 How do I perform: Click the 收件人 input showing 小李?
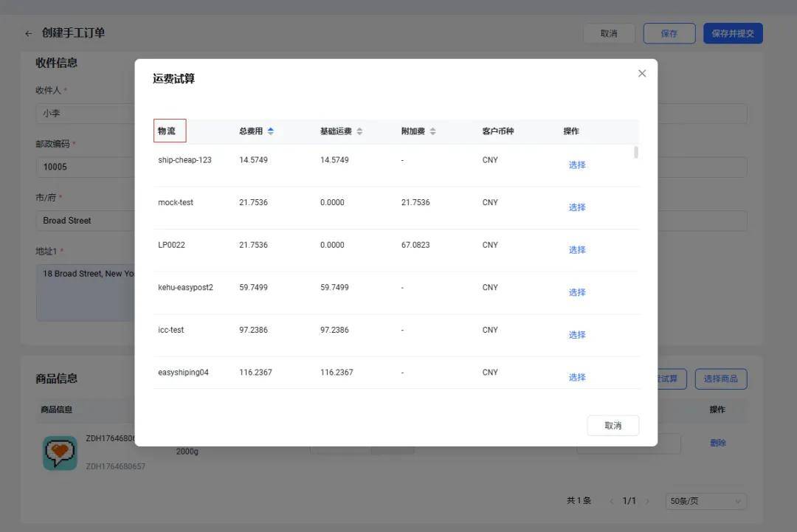(x=81, y=111)
